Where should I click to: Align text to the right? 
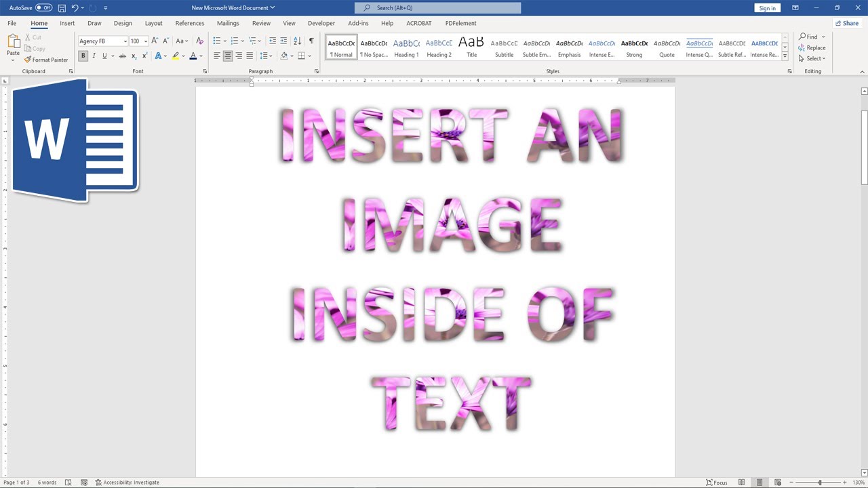click(239, 56)
